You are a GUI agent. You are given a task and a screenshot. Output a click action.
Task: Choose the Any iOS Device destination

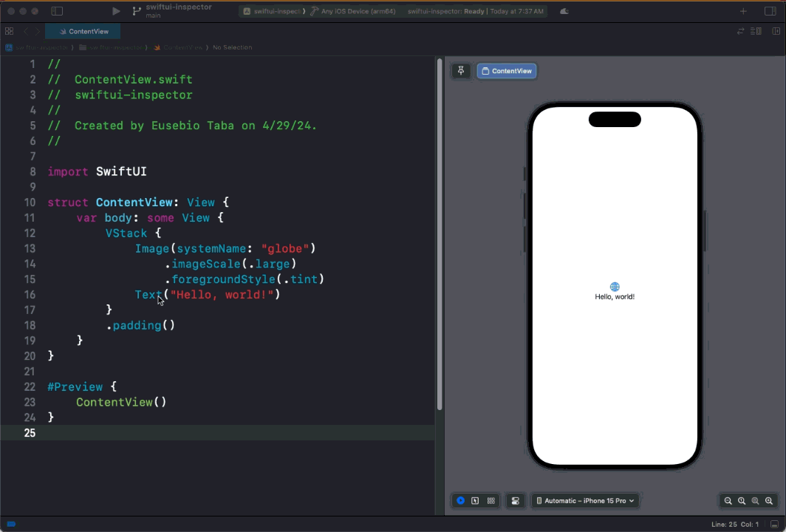click(x=353, y=11)
